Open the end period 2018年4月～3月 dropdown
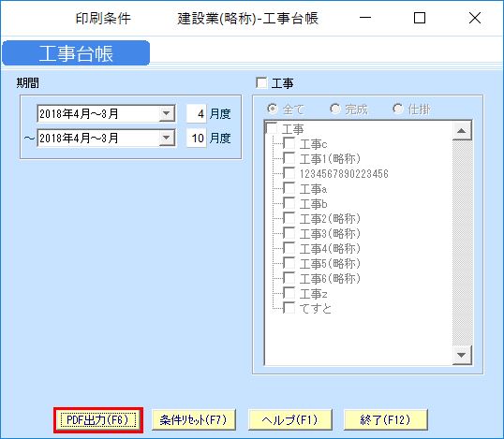Image resolution: width=504 pixels, height=439 pixels. 167,139
